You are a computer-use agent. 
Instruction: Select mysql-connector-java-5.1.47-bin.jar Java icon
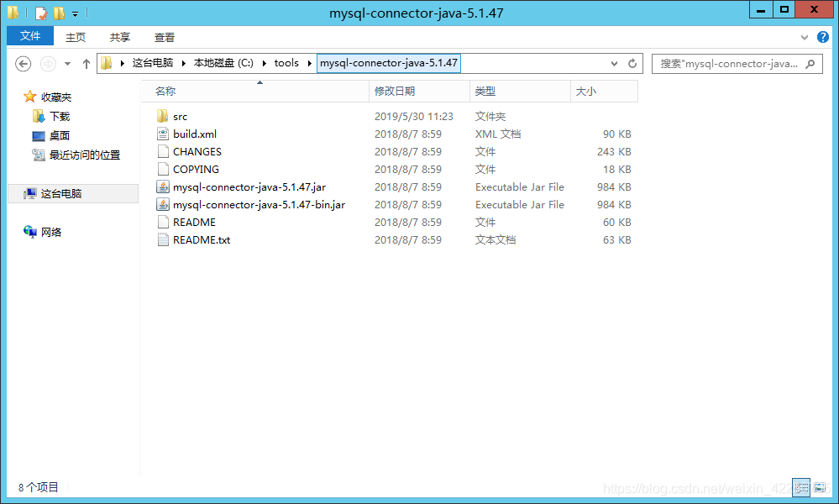(x=163, y=204)
